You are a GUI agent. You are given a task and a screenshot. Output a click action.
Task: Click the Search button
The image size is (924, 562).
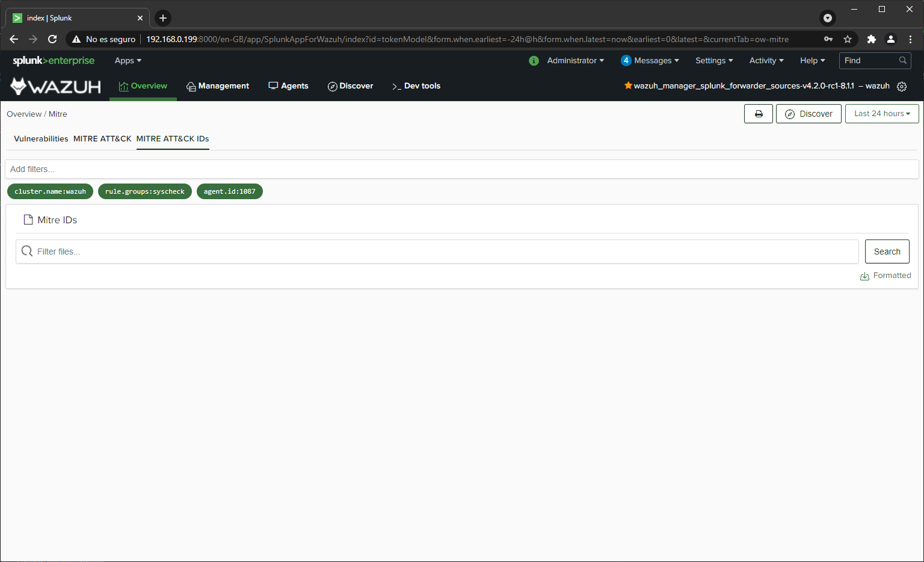tap(887, 251)
